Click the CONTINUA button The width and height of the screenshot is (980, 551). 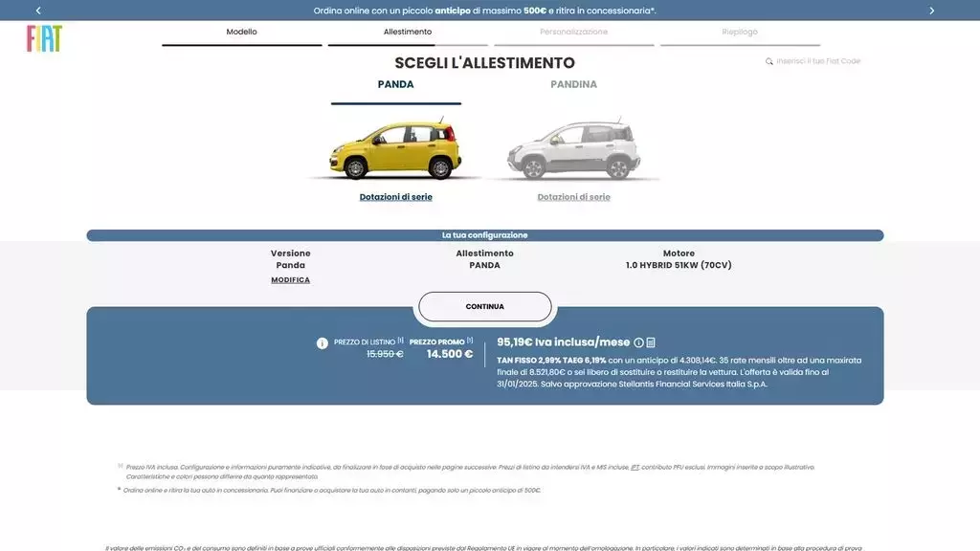click(485, 307)
